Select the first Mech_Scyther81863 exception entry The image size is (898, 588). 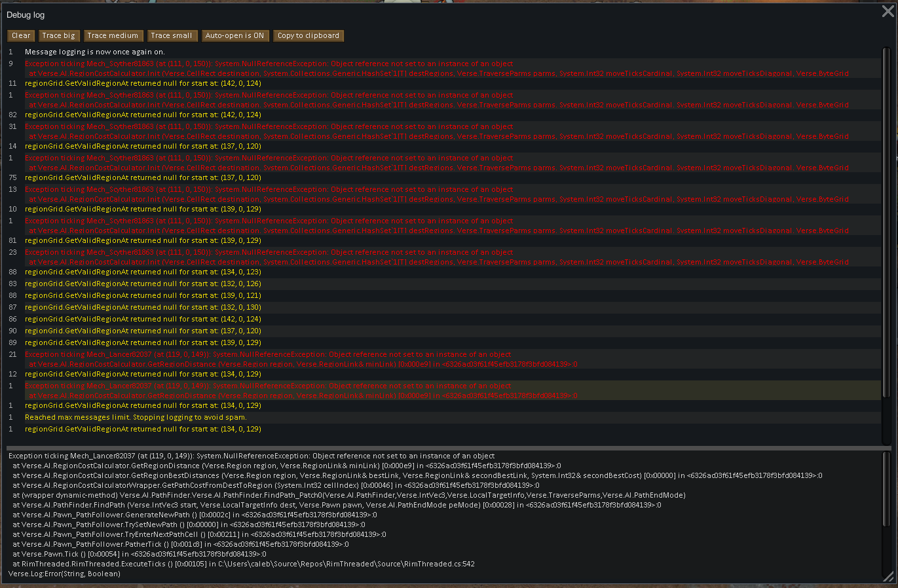pyautogui.click(x=262, y=68)
